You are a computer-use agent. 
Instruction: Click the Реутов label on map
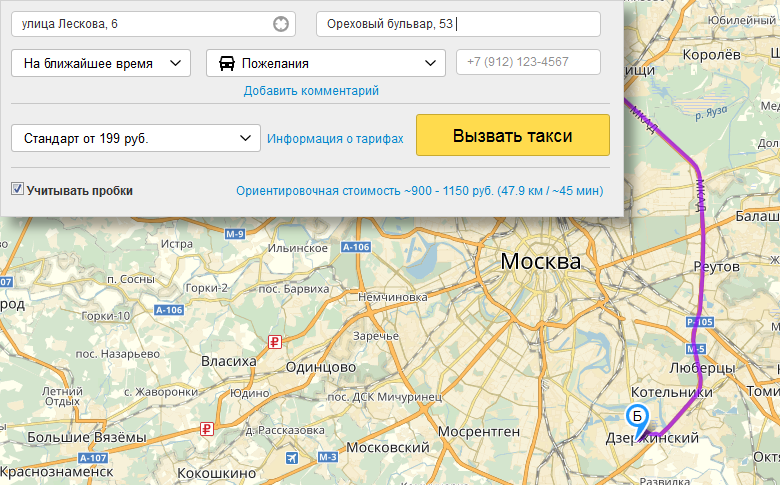(716, 267)
